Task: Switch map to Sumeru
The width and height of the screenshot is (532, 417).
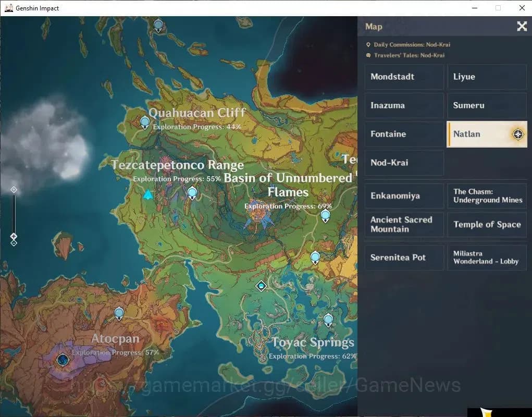Action: coord(487,105)
